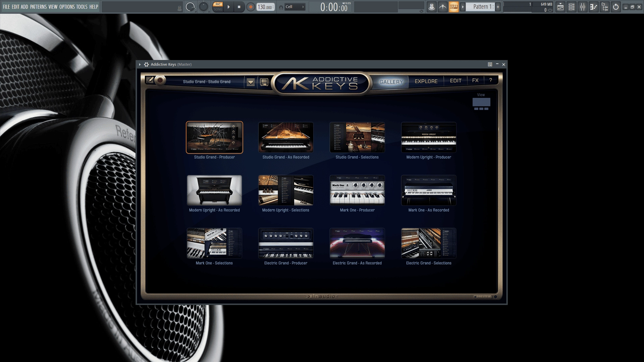Toggle wait for input icon

tap(443, 7)
